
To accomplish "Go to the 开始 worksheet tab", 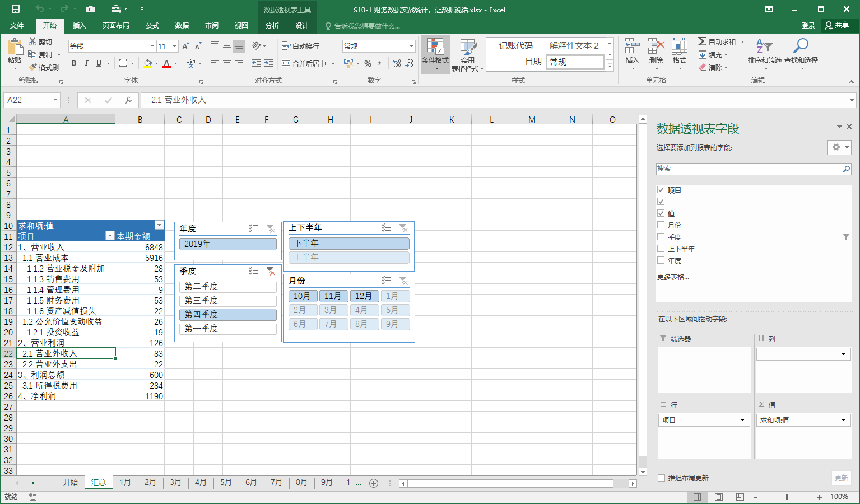I will pyautogui.click(x=71, y=482).
